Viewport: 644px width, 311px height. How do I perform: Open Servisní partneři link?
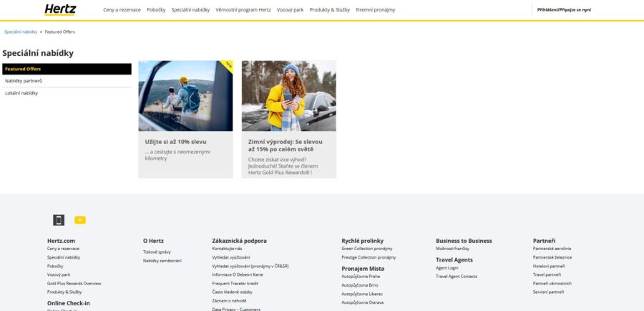[x=549, y=292]
